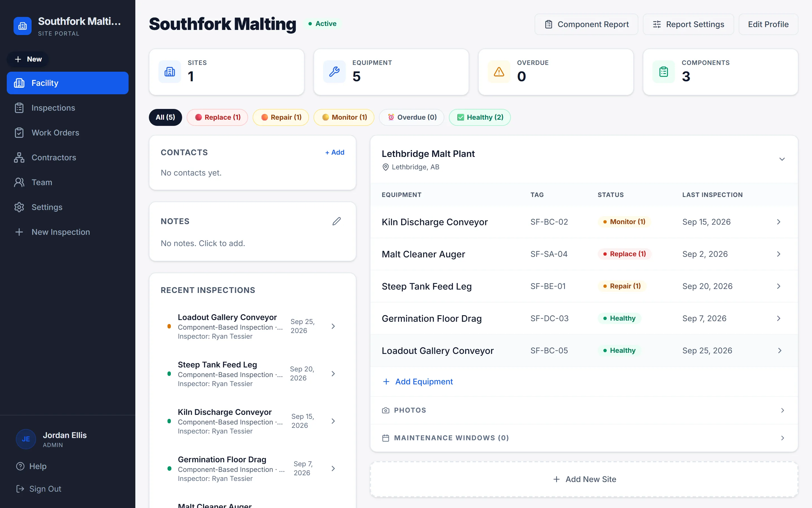Click the Kiln Discharge Conveyor equipment name in table

pos(434,222)
